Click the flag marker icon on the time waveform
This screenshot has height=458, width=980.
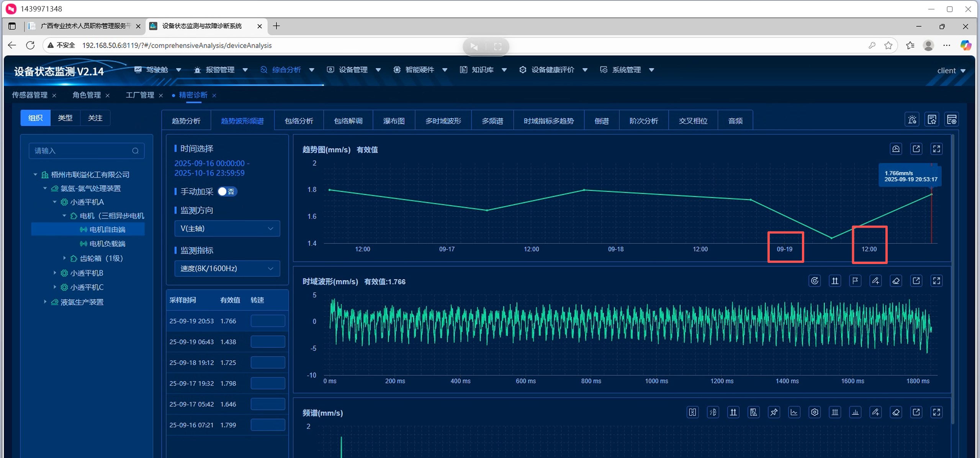tap(855, 281)
